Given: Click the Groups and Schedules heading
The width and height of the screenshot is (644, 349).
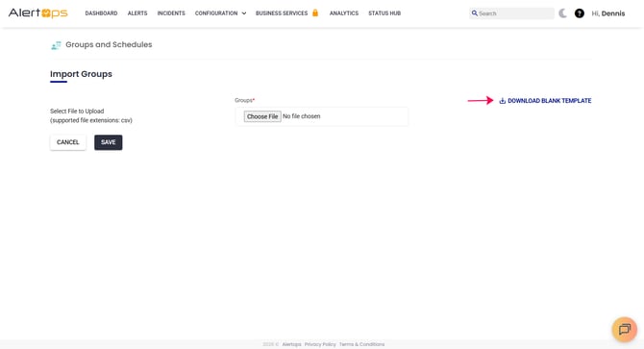Looking at the screenshot, I should 109,45.
